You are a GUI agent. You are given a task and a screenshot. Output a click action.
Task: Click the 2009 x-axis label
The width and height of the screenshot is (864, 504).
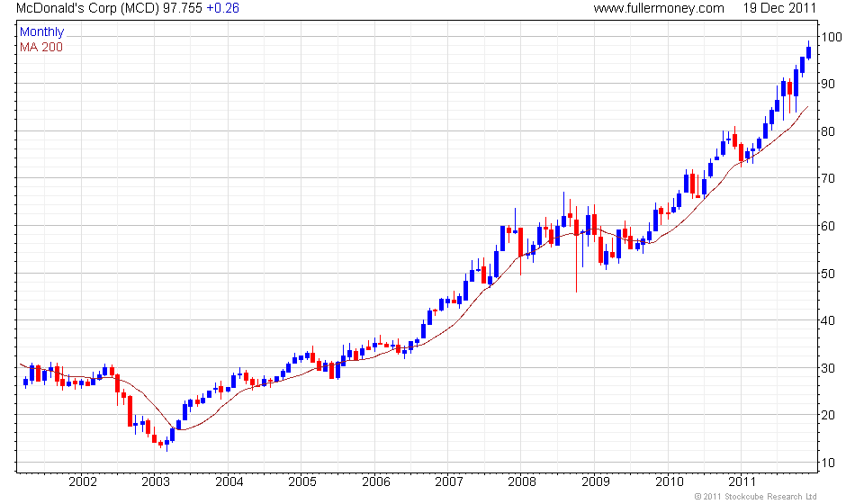click(x=596, y=482)
